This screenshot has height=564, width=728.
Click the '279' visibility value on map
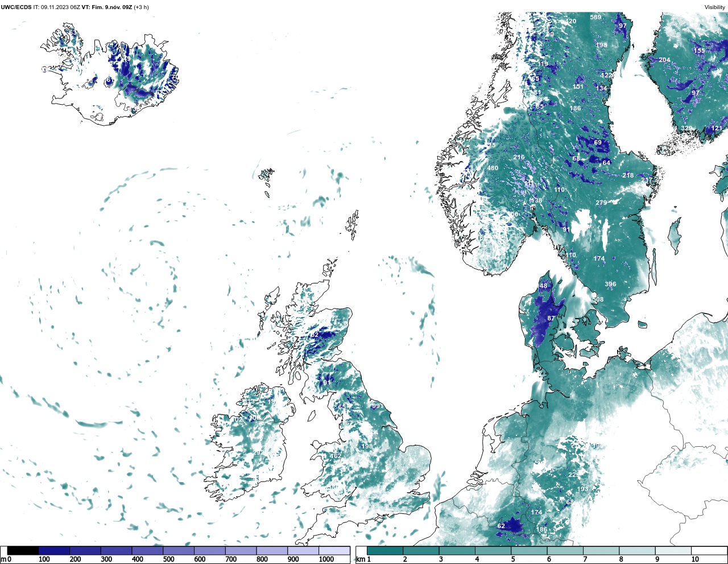601,203
